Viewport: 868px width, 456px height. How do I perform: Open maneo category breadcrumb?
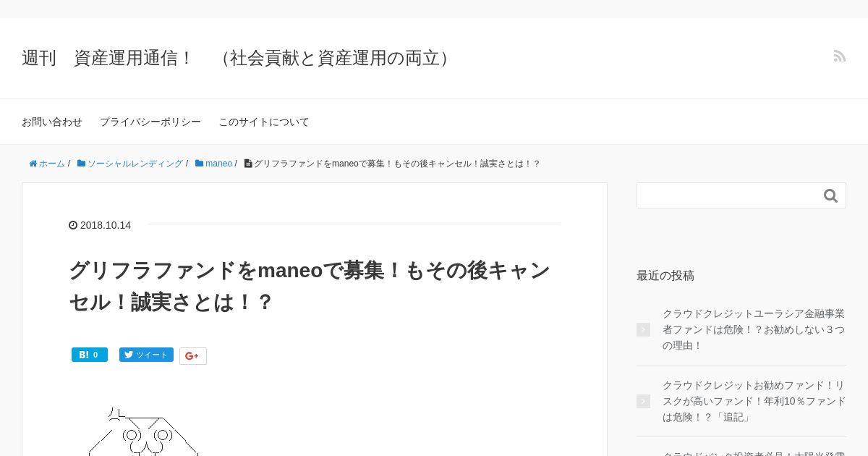[x=213, y=164]
